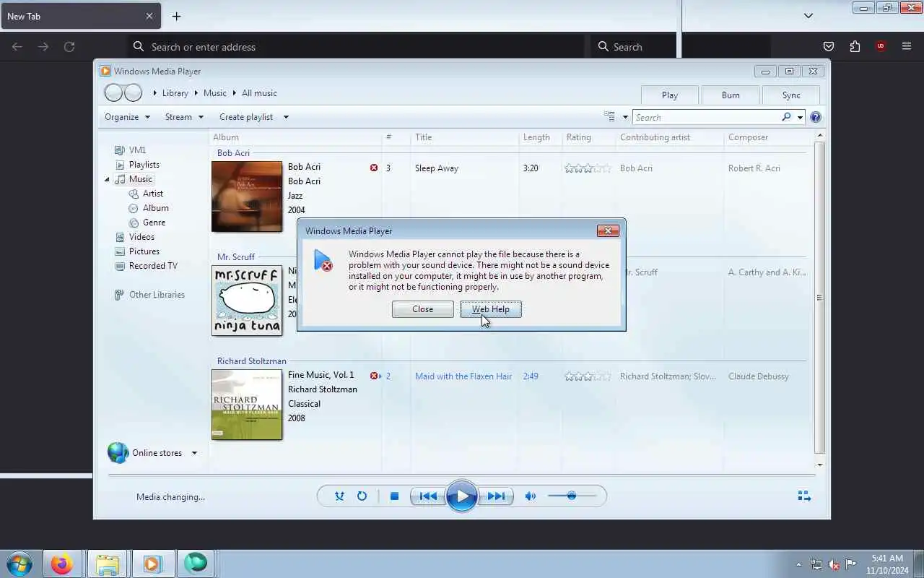Viewport: 924px width, 578px height.
Task: Close error dialog with the red X
Action: [608, 230]
